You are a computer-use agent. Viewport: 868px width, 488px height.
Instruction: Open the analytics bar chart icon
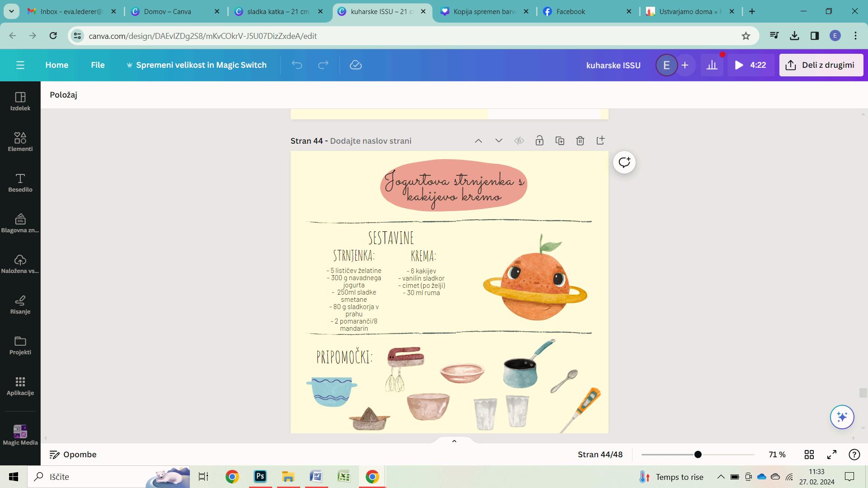pyautogui.click(x=712, y=65)
